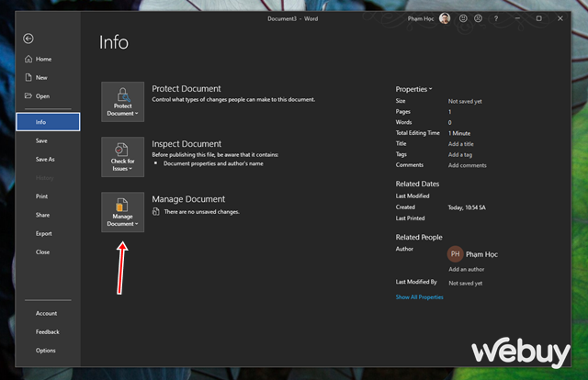Click Show All Properties link
Viewport: 588px width, 380px height.
[x=419, y=297]
